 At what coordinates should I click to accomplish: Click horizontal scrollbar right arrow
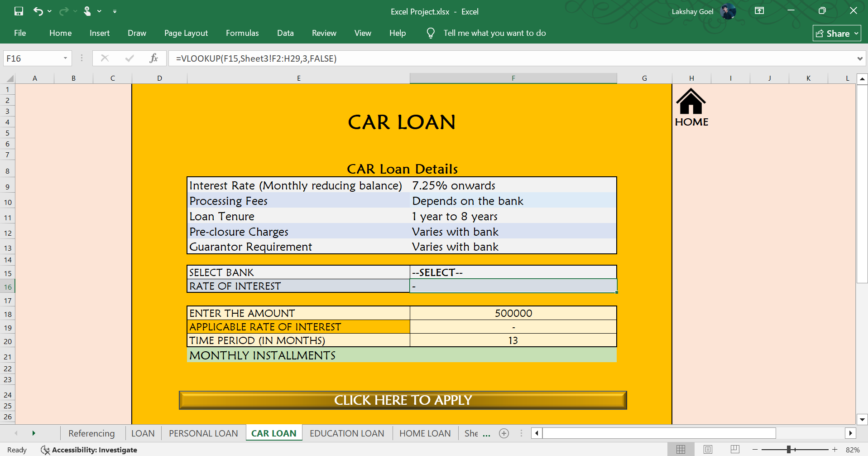click(850, 433)
